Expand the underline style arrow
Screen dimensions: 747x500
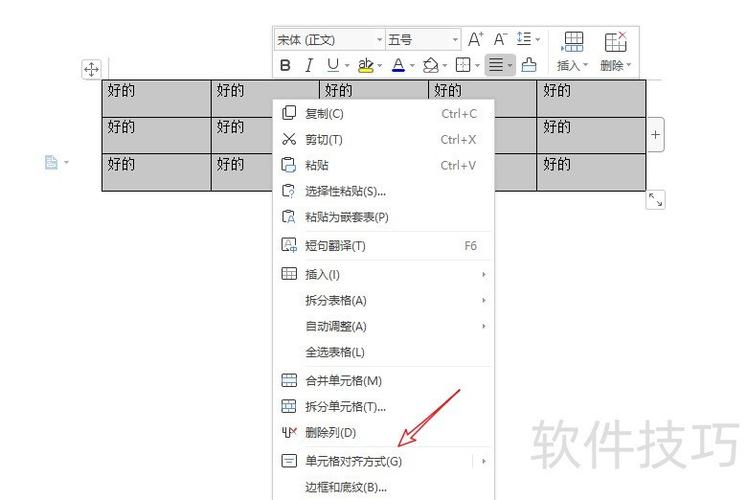point(347,65)
